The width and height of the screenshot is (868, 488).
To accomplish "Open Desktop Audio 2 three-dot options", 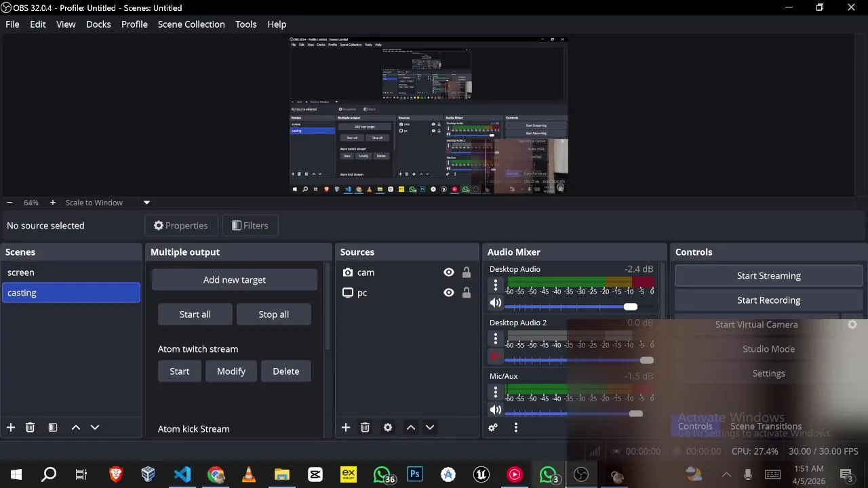I will coord(496,339).
